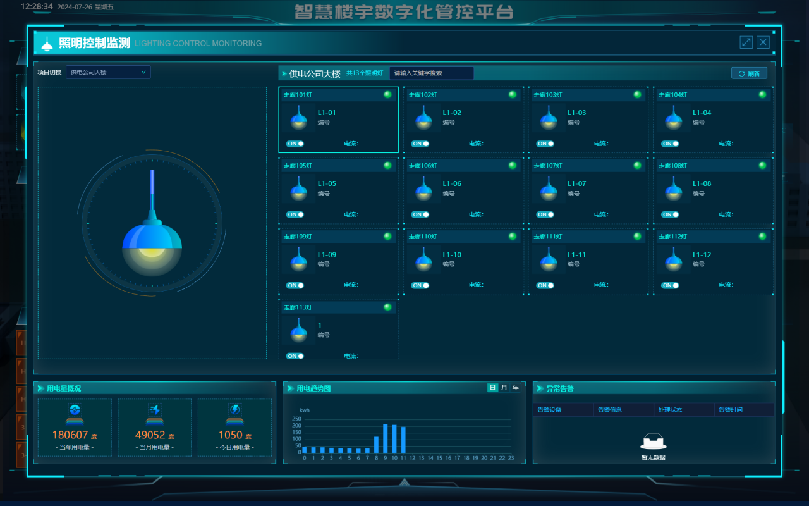
Task: Expand the lighting panel to fullscreen
Action: pyautogui.click(x=745, y=42)
